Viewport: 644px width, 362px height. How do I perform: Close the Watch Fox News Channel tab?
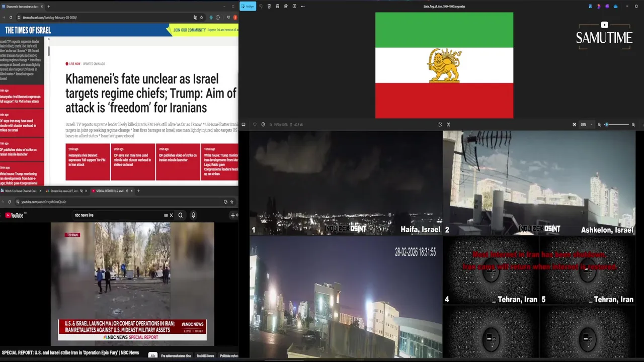[x=41, y=191]
